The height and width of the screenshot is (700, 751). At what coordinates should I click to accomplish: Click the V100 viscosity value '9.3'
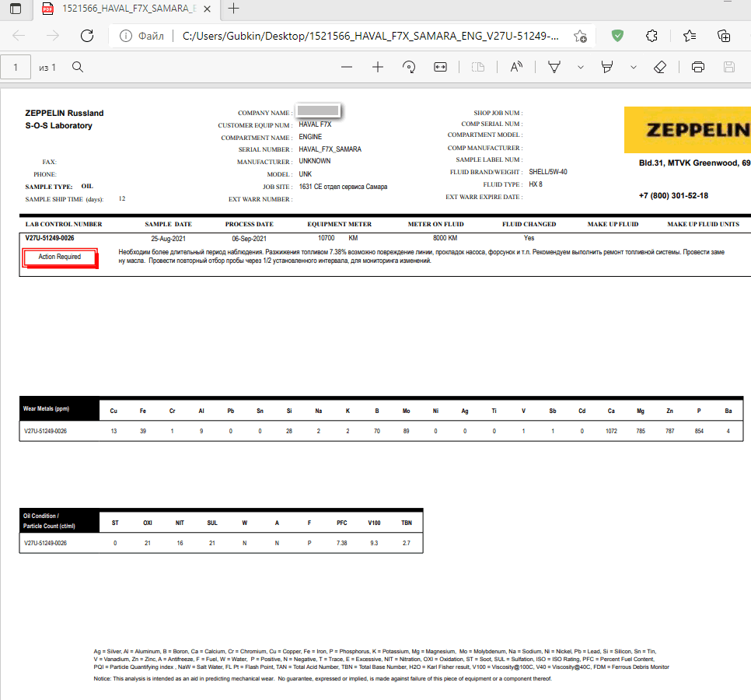374,544
